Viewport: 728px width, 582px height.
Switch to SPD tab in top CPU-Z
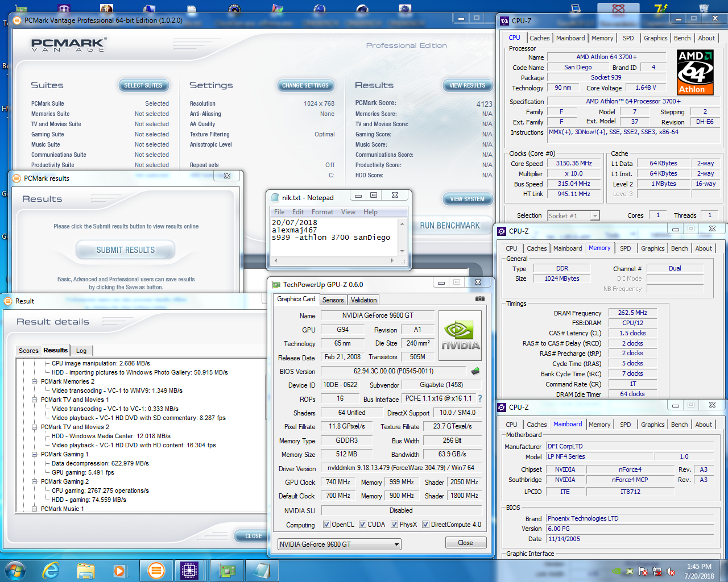coord(628,38)
